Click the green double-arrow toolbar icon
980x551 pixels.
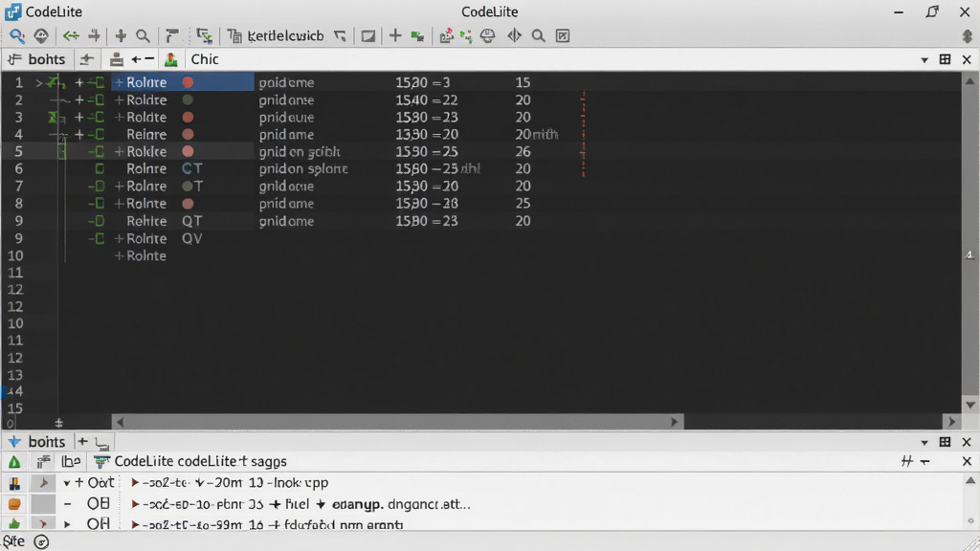click(71, 35)
